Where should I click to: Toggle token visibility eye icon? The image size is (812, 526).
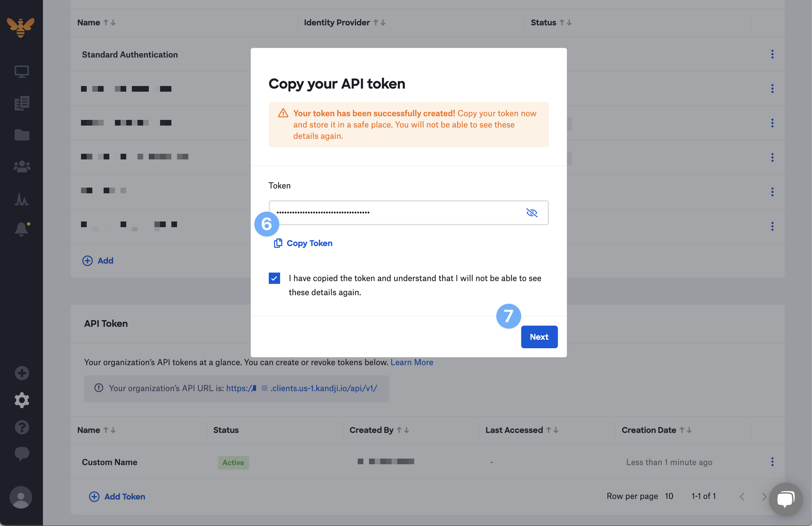coord(531,213)
